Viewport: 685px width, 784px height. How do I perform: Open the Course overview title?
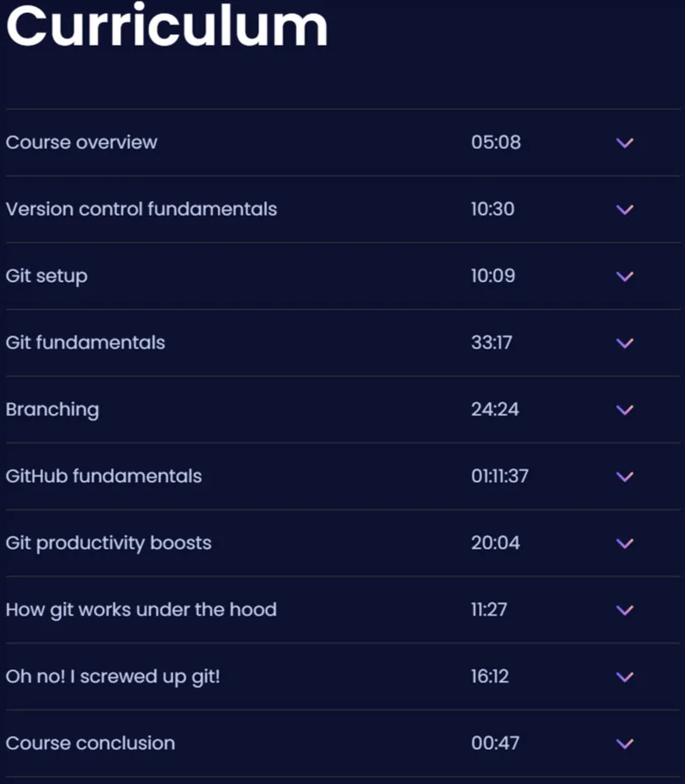click(82, 142)
